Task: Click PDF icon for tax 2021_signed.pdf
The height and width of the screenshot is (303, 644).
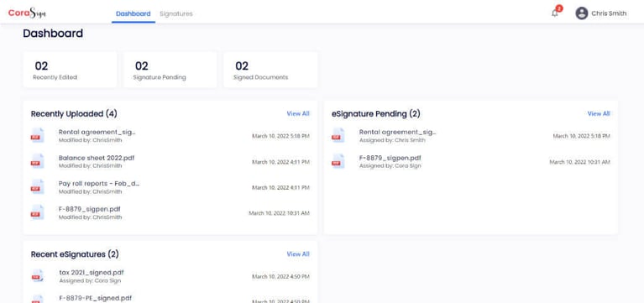Action: 38,276
